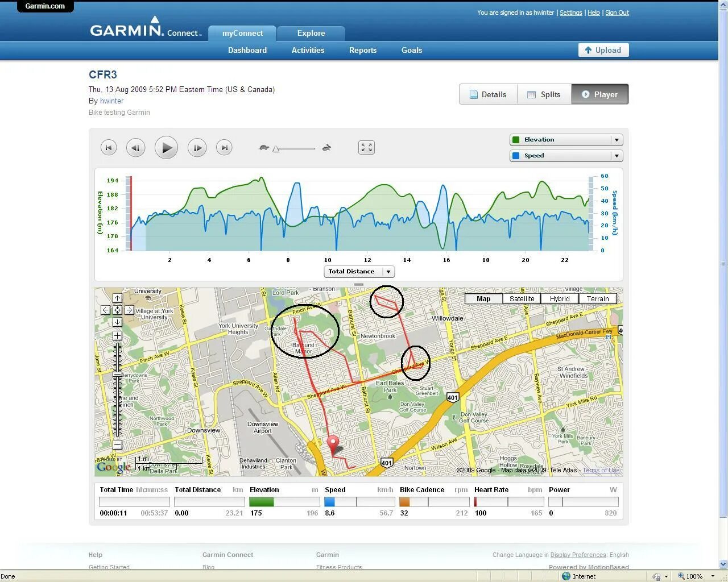Go to Dashboard

(x=247, y=50)
